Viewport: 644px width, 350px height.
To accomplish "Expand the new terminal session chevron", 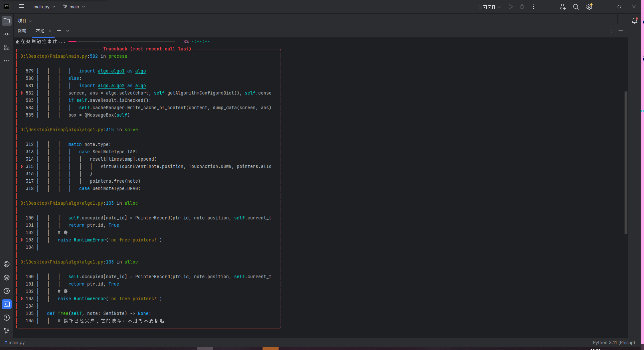I will click(68, 30).
